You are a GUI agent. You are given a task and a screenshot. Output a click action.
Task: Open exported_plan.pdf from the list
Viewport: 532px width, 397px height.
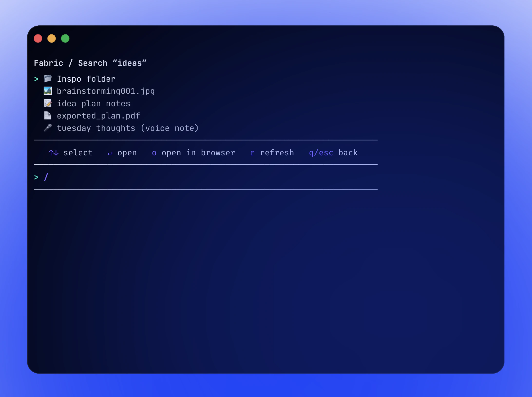point(98,116)
